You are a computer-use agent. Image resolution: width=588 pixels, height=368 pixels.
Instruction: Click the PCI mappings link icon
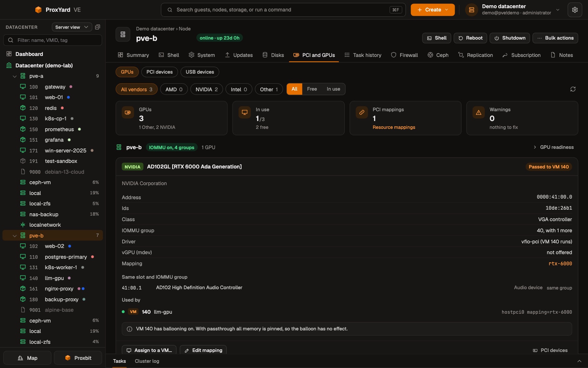(x=362, y=113)
